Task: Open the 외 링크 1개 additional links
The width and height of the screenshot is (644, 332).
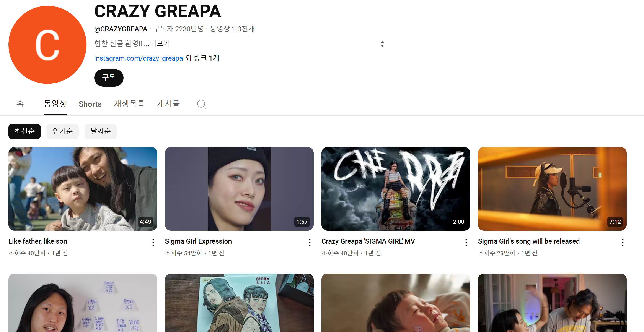Action: (202, 58)
